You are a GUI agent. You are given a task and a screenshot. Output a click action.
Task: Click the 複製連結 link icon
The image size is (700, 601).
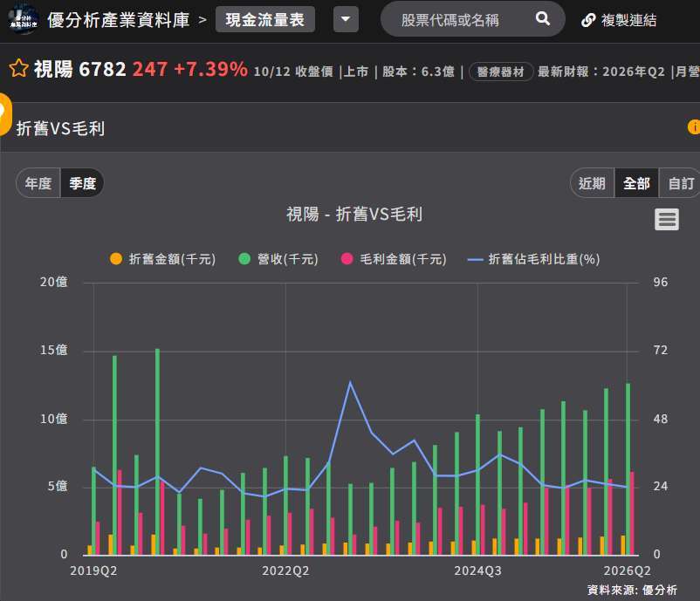point(588,20)
